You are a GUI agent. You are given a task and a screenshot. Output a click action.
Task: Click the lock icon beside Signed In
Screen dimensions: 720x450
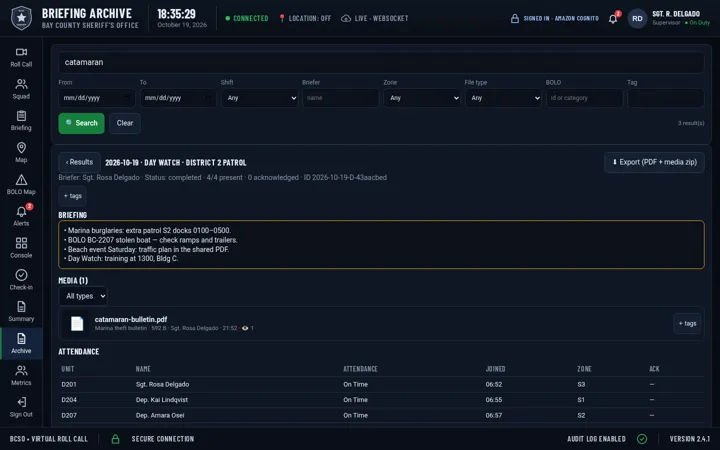pyautogui.click(x=515, y=18)
